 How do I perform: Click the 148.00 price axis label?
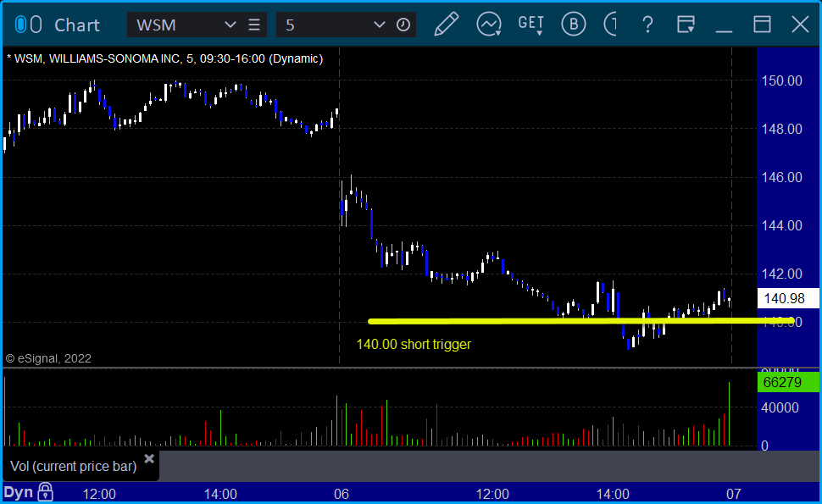pyautogui.click(x=781, y=129)
